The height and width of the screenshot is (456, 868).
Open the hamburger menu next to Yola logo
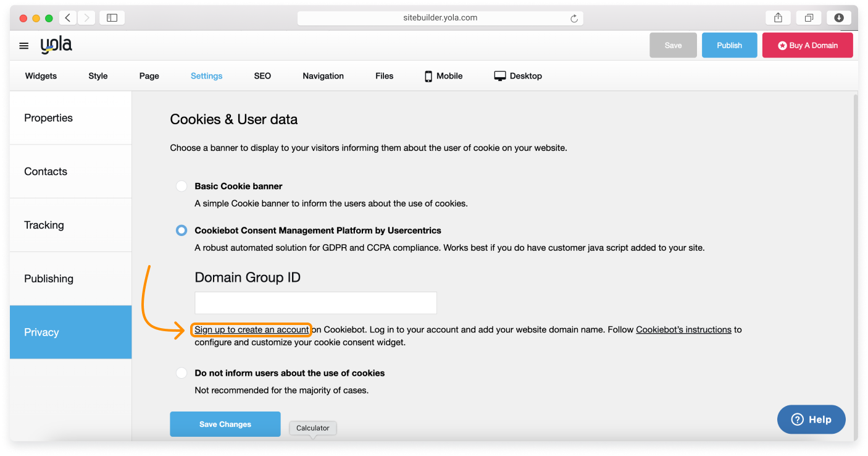24,46
